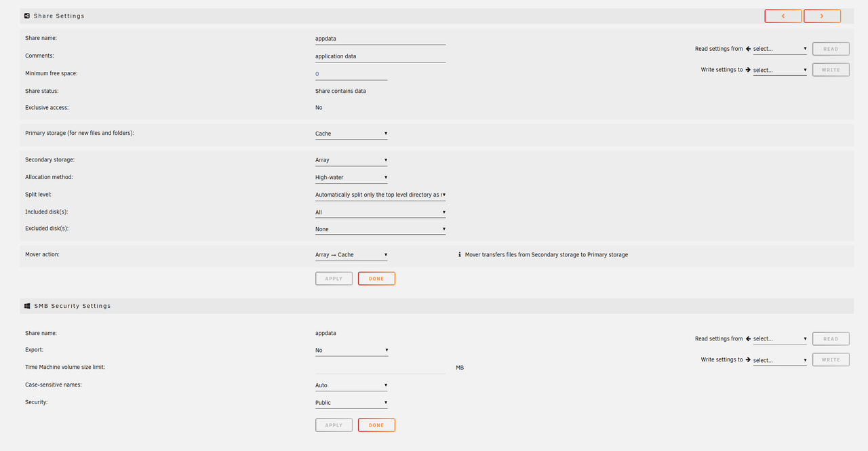Open the Allocation method High-water dropdown
The height and width of the screenshot is (451, 868).
(351, 178)
